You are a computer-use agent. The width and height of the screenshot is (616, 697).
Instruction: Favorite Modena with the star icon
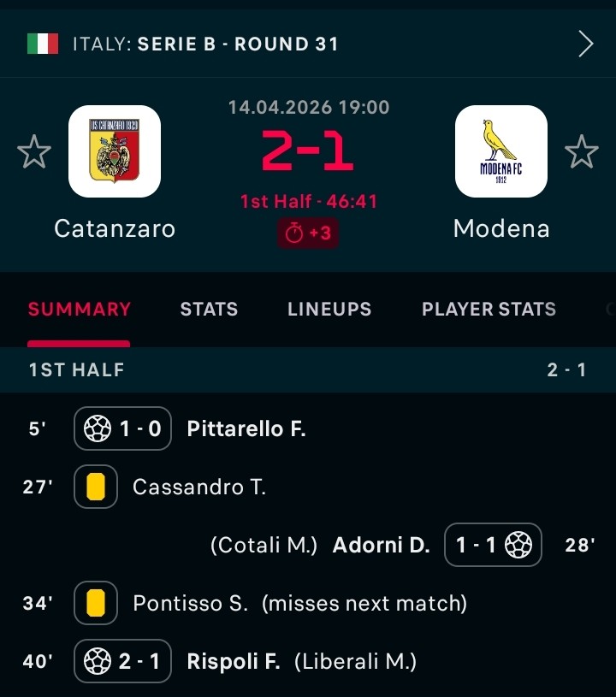click(582, 152)
